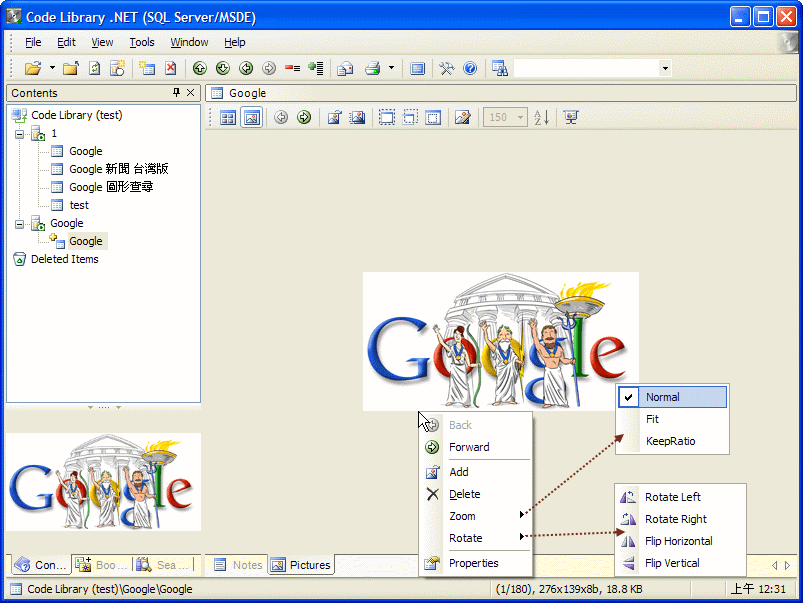Collapse the tree node named 1

point(19,134)
